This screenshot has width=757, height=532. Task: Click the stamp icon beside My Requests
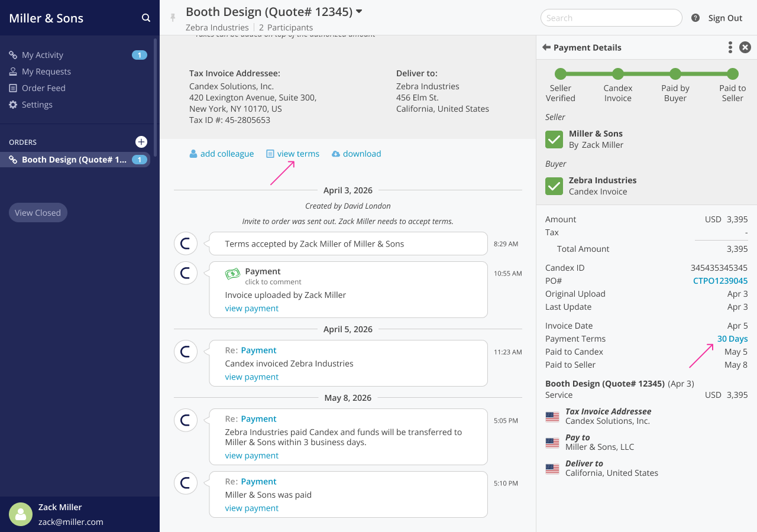[x=13, y=72]
